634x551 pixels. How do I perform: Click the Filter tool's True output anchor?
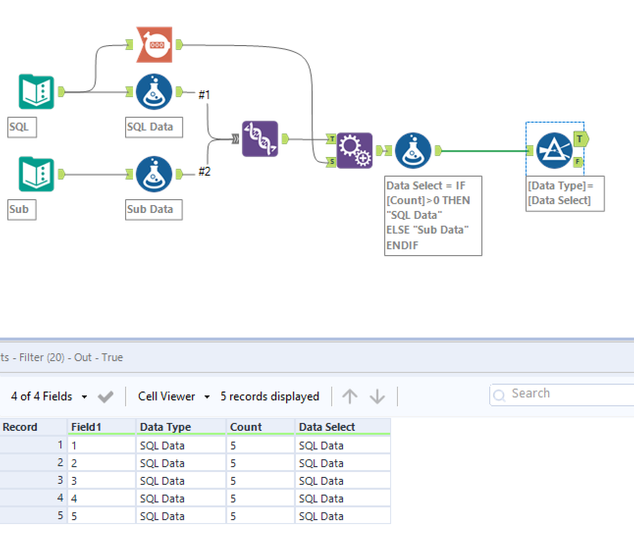point(581,139)
